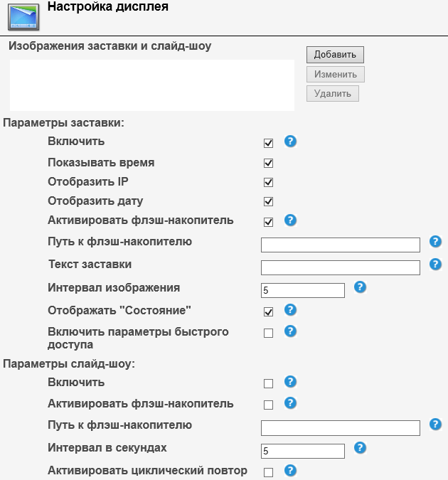Uncheck the Отобразить IP option
Screen dimensions: 448x480
[x=268, y=182]
